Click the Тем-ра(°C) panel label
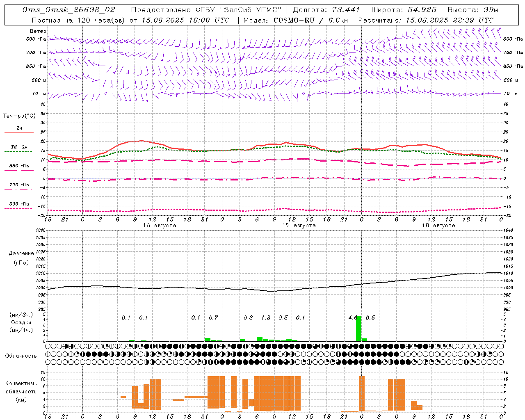Image resolution: width=525 pixels, height=420 pixels. (x=19, y=116)
